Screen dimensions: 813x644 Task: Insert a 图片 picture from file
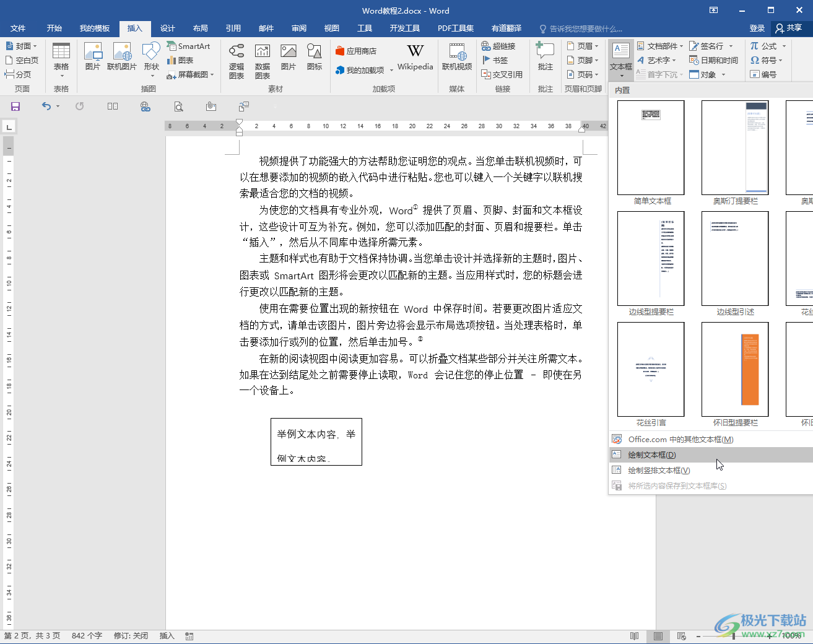(x=93, y=57)
